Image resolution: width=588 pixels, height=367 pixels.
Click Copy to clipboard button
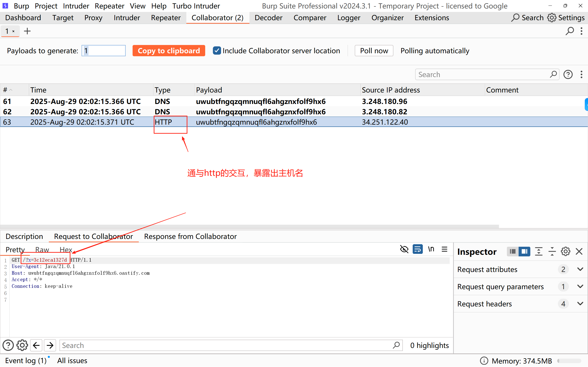pos(169,51)
